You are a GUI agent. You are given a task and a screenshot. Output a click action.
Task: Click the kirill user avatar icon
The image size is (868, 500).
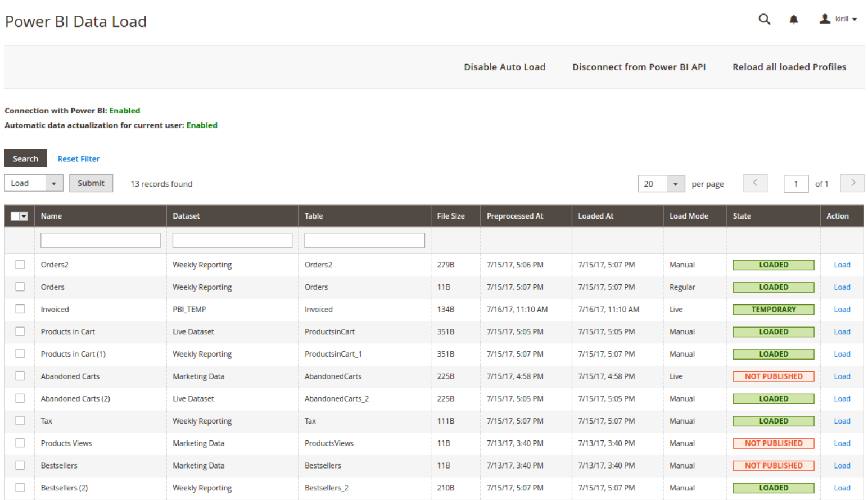pyautogui.click(x=825, y=19)
